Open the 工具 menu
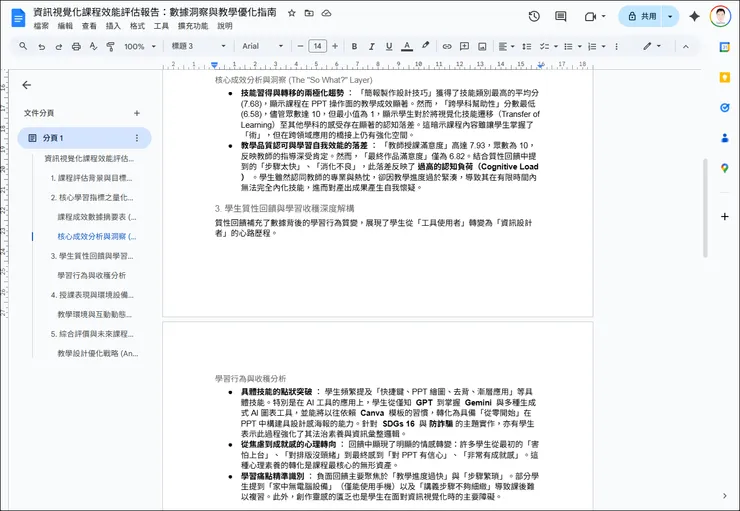This screenshot has width=740, height=511. click(161, 26)
